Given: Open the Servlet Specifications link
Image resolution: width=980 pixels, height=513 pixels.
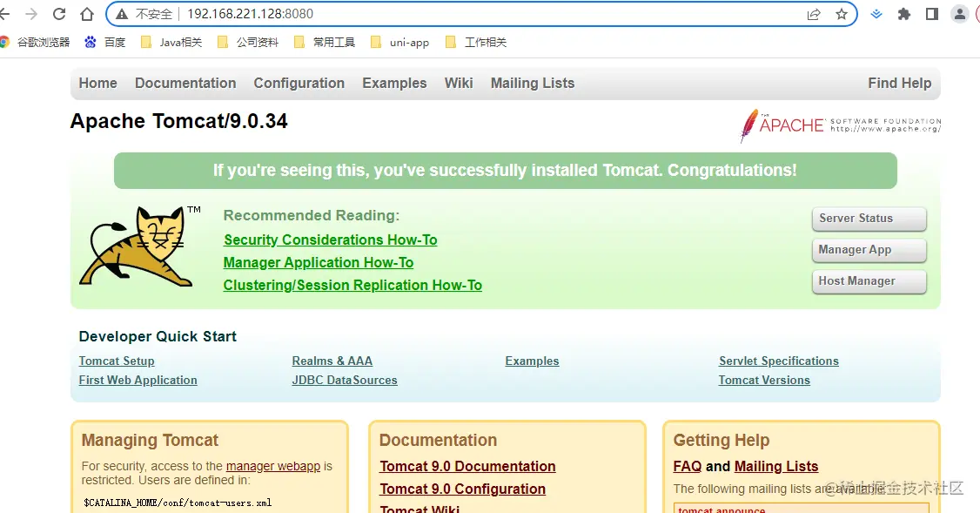Looking at the screenshot, I should point(779,361).
